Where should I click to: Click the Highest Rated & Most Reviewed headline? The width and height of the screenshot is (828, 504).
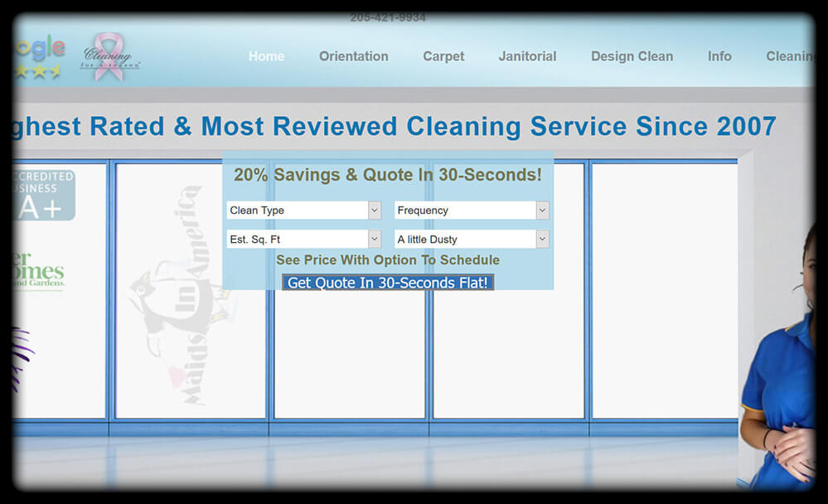[x=395, y=127]
